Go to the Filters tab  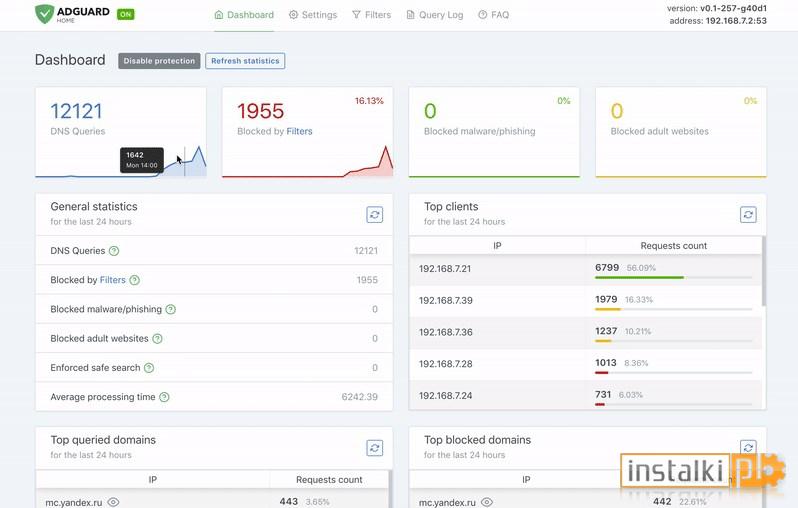point(372,15)
